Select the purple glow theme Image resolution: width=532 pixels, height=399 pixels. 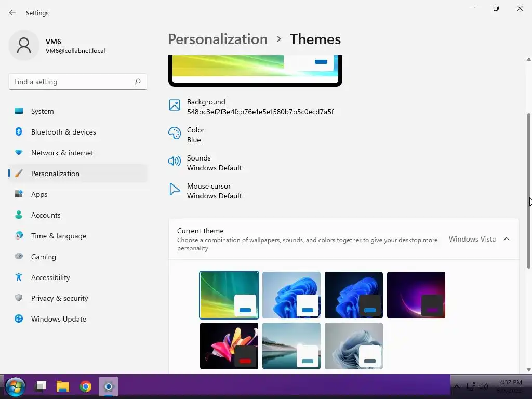(x=416, y=295)
